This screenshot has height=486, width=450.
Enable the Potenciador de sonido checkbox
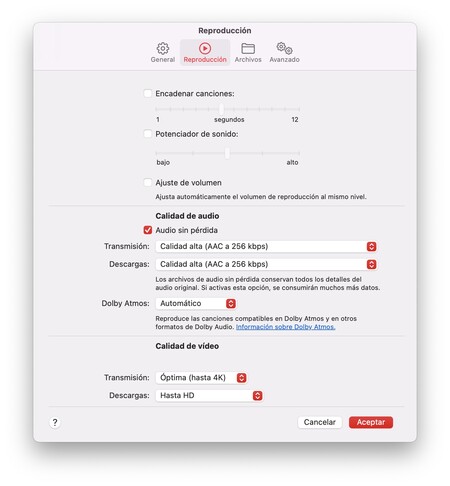(147, 134)
